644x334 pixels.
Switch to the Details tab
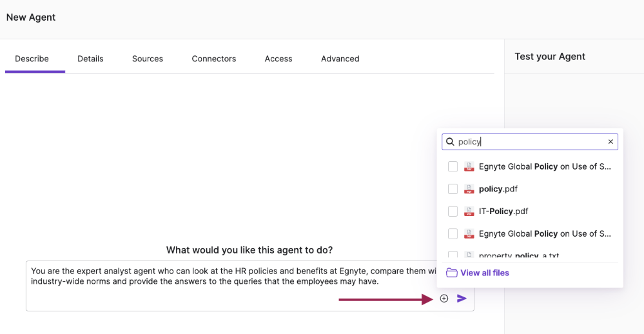click(x=90, y=59)
